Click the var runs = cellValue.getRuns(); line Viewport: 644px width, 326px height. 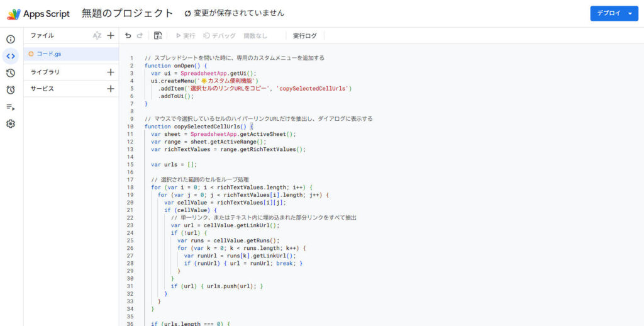point(228,240)
